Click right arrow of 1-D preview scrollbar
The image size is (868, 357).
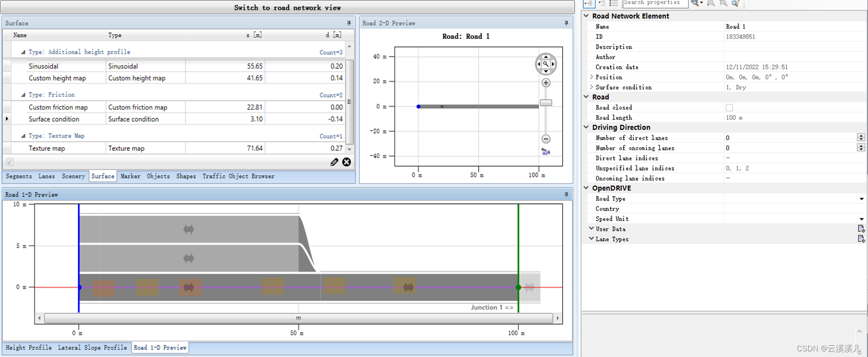558,318
